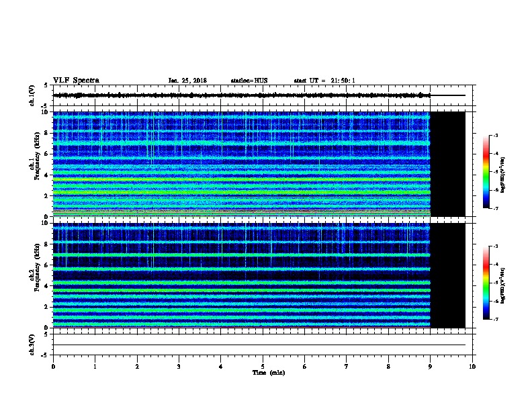
Task: Click the ch.1(V) waveform trace panel
Action: (263, 95)
